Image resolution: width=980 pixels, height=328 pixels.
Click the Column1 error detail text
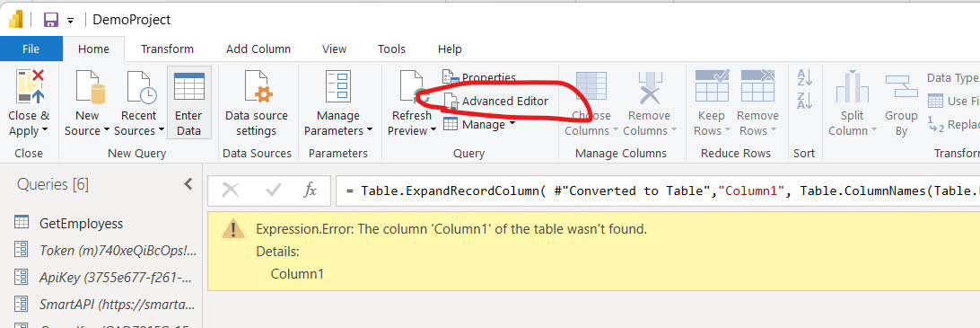(297, 273)
